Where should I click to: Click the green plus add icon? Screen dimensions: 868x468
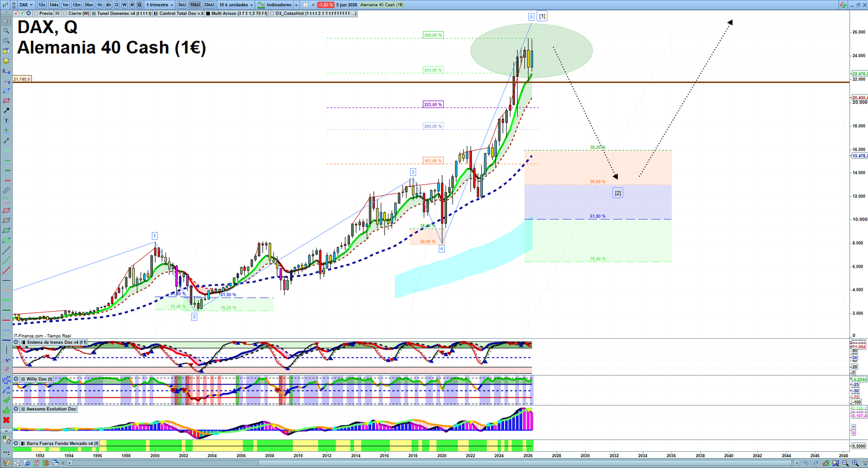(22, 13)
